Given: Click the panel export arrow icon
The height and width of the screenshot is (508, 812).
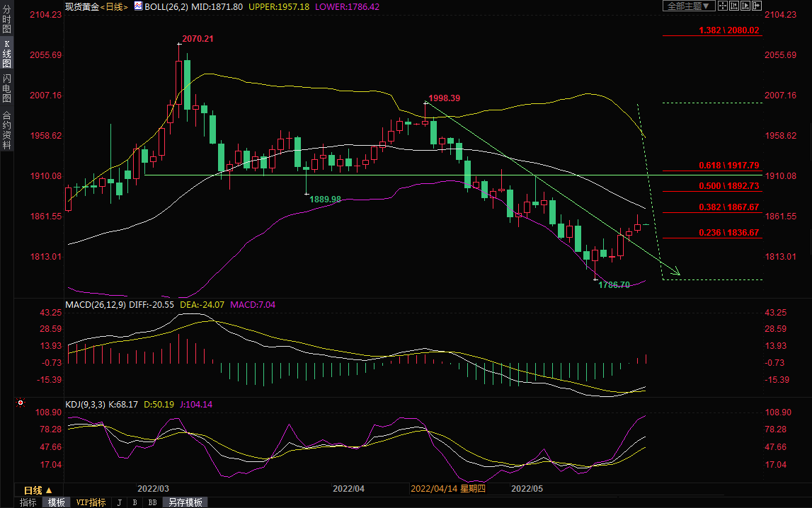Looking at the screenshot, I should pos(757,6).
